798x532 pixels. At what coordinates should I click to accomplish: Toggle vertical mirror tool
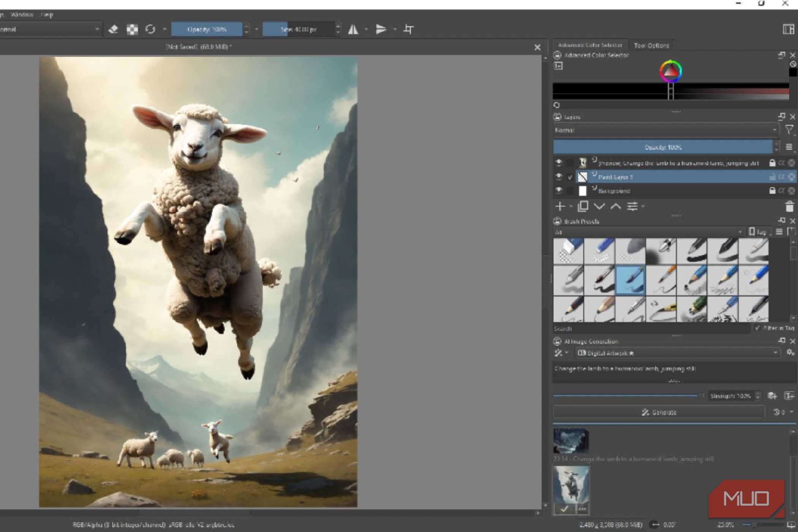tap(381, 29)
